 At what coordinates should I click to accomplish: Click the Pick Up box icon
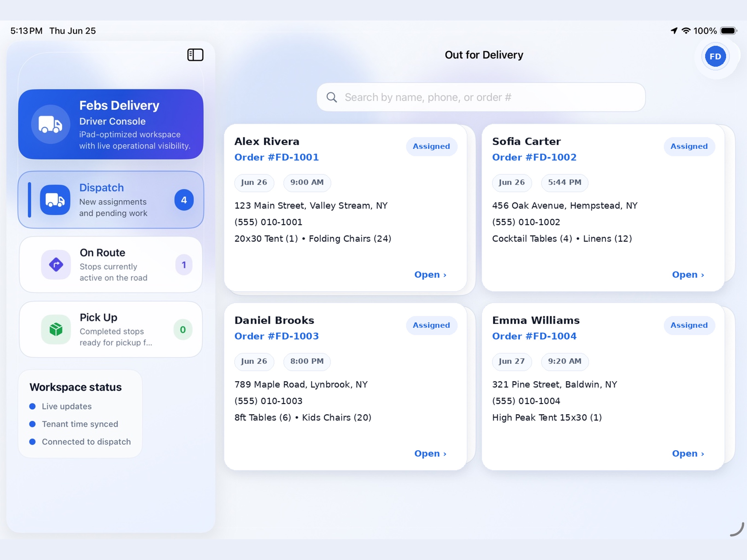click(x=56, y=329)
